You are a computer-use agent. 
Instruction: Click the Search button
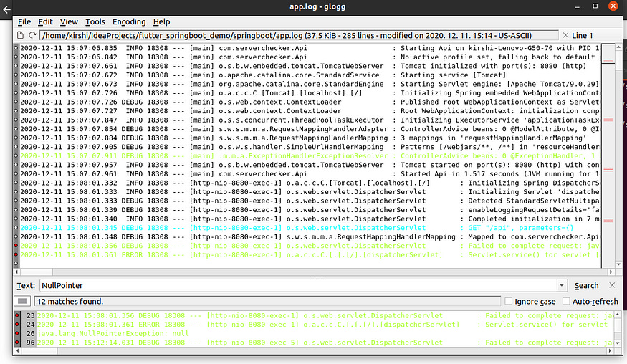point(586,286)
